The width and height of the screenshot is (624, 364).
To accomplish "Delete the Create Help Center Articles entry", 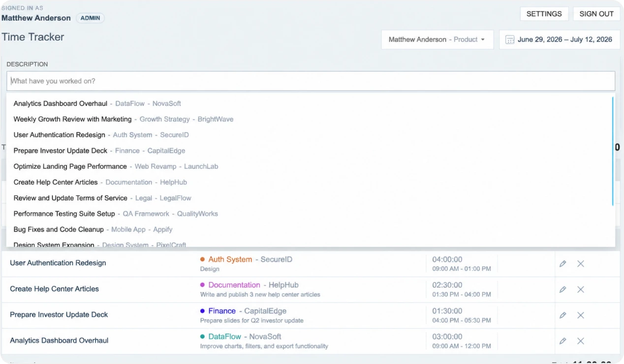I will coord(581,289).
